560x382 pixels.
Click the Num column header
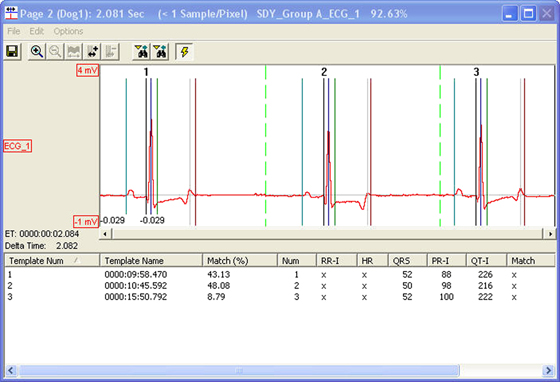(x=297, y=261)
